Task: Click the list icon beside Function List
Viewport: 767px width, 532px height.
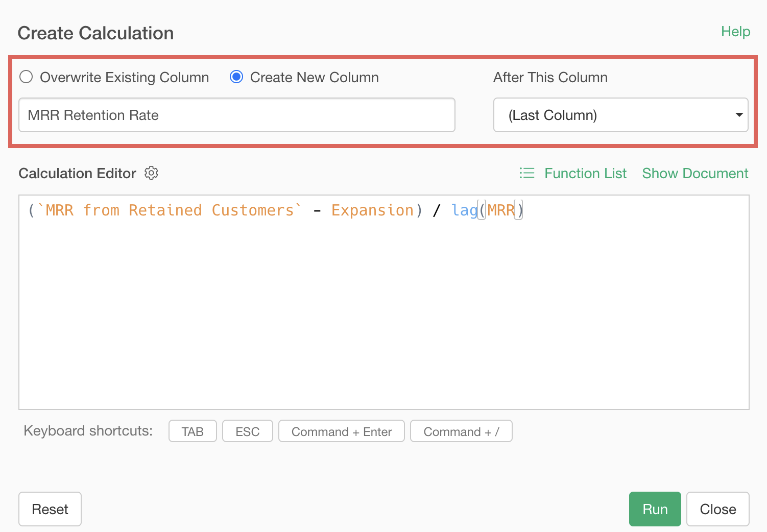Action: [x=526, y=173]
